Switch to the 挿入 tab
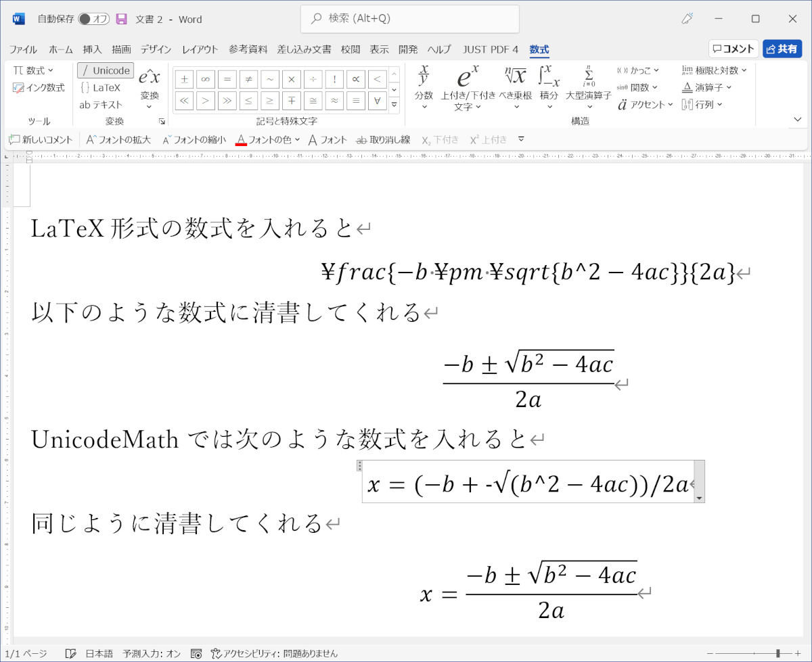This screenshot has width=812, height=662. click(x=92, y=49)
